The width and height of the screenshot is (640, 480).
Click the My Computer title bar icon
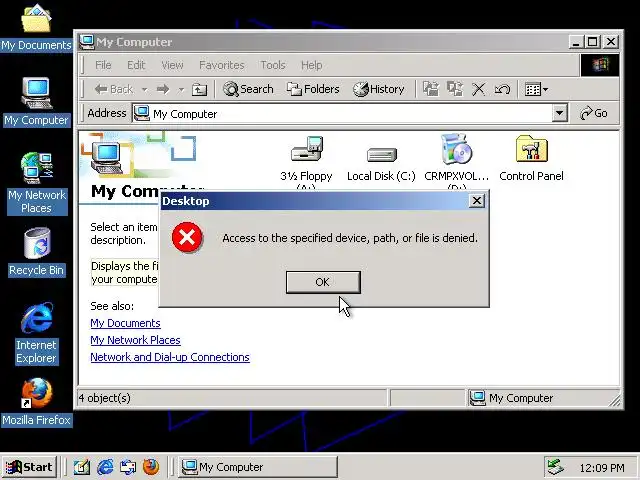click(87, 42)
